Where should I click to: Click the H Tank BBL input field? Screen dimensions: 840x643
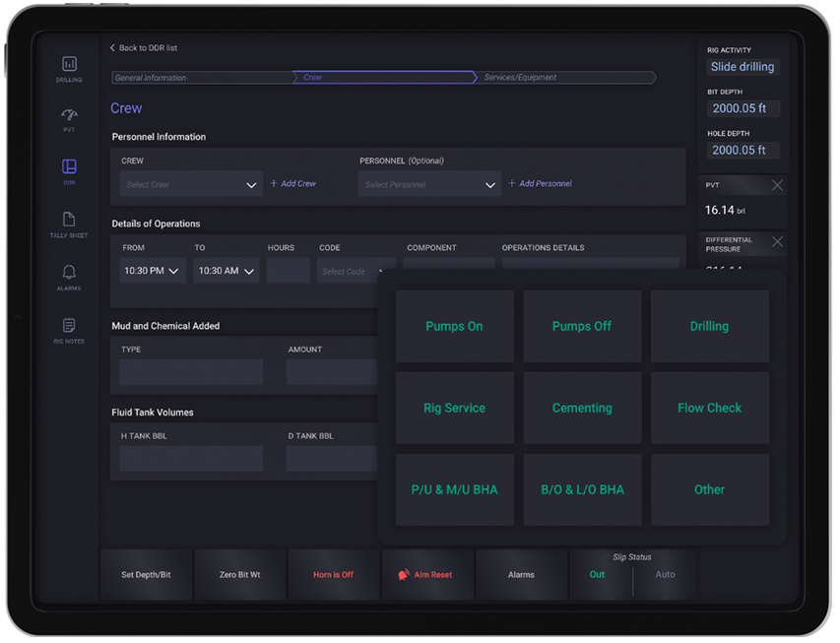[191, 459]
